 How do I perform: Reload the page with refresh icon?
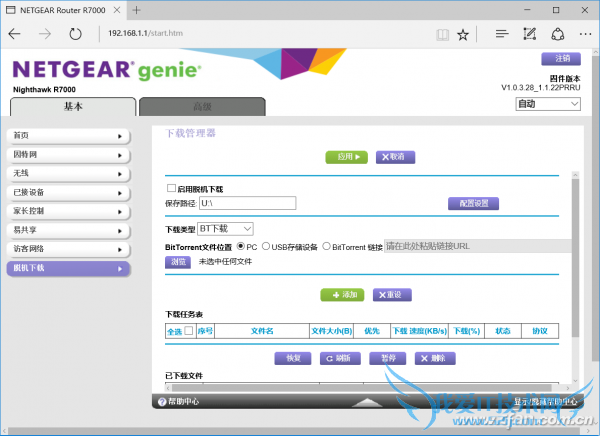pyautogui.click(x=75, y=34)
